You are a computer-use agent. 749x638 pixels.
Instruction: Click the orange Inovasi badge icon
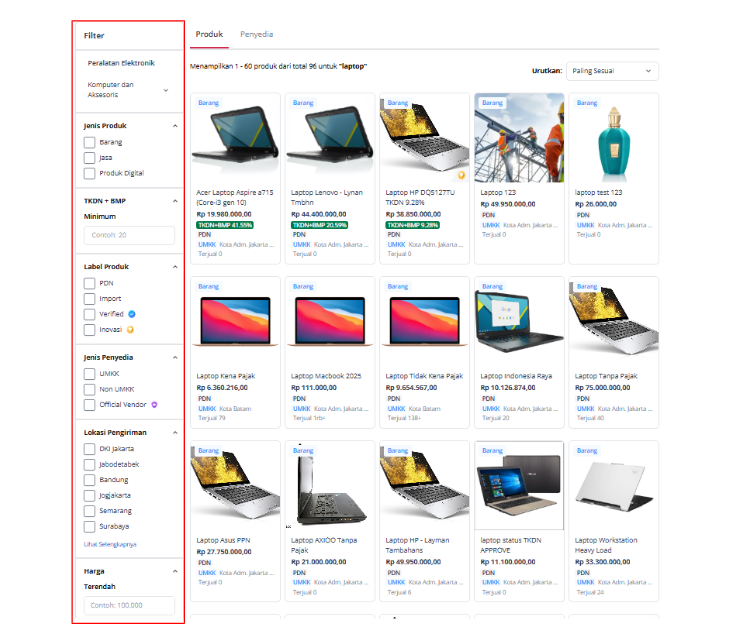coord(130,330)
